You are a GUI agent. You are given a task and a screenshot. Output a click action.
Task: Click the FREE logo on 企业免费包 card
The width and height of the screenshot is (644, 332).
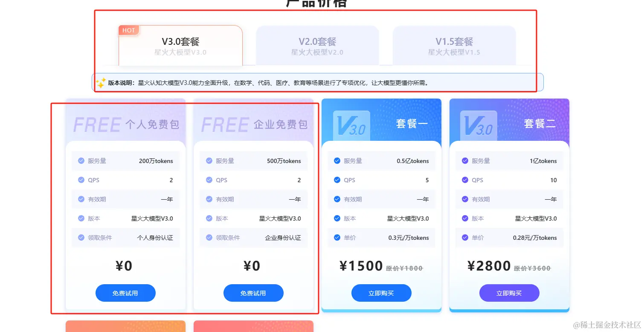tap(225, 125)
